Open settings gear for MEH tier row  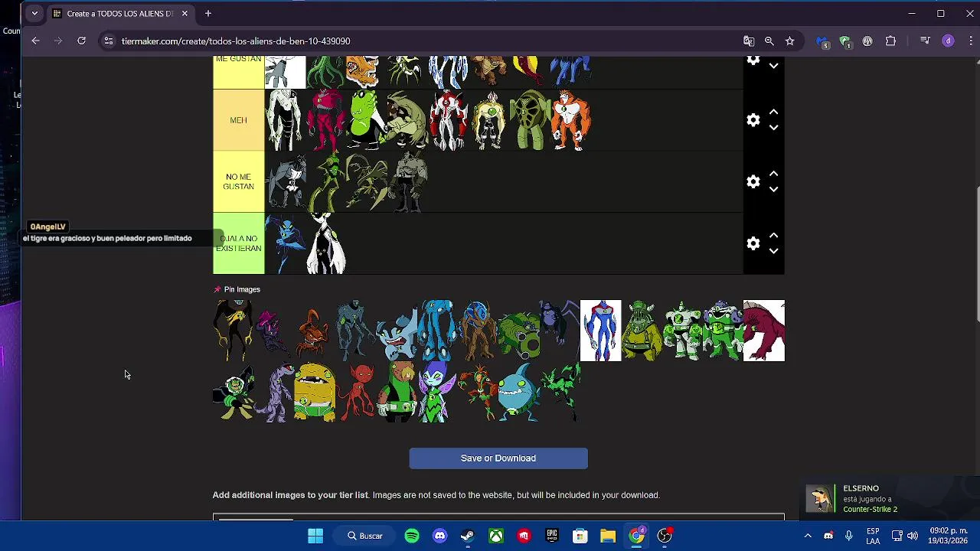coord(753,120)
